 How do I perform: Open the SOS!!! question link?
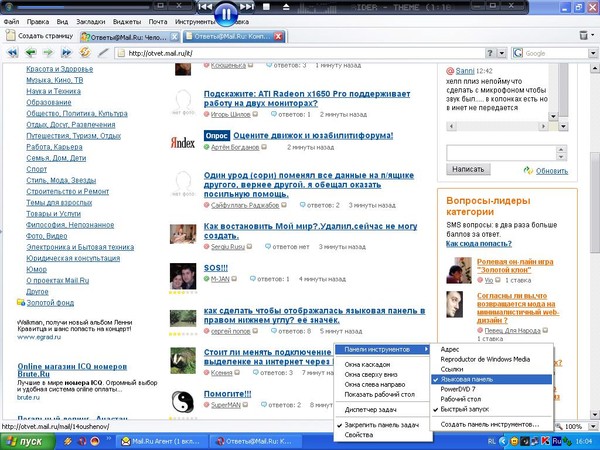216,268
